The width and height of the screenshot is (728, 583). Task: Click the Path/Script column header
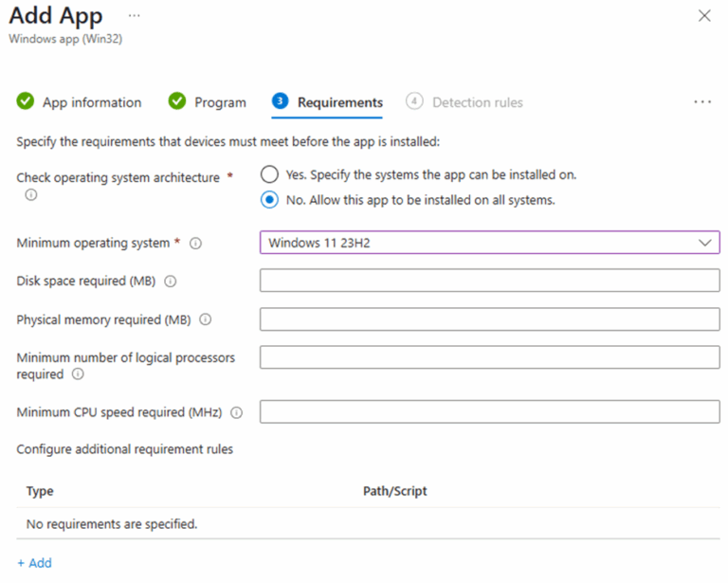pyautogui.click(x=394, y=491)
